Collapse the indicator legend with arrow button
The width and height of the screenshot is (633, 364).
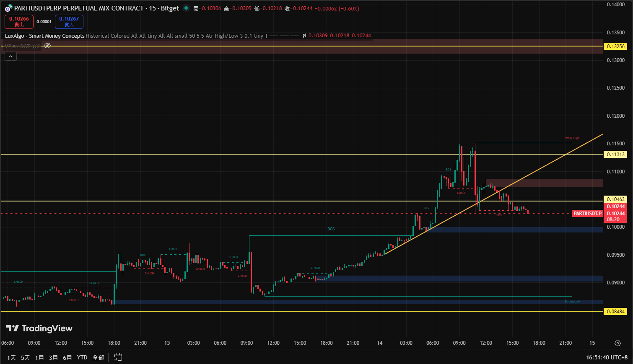point(10,57)
